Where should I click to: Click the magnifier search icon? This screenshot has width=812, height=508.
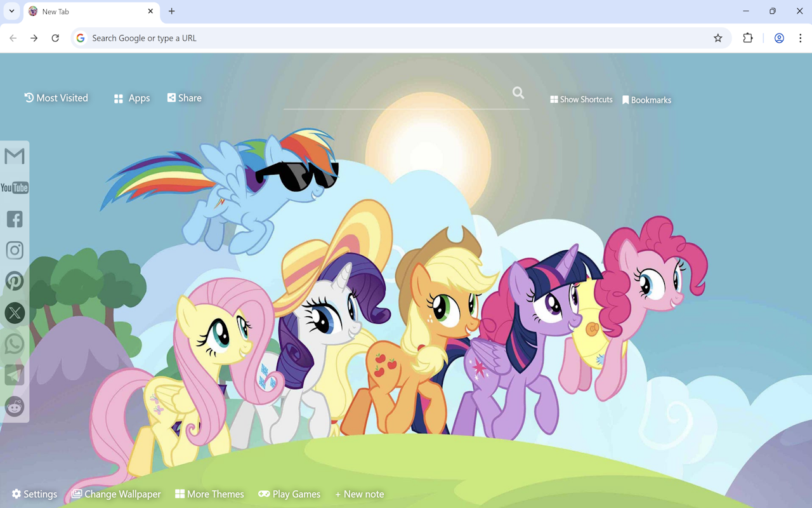[x=518, y=93]
